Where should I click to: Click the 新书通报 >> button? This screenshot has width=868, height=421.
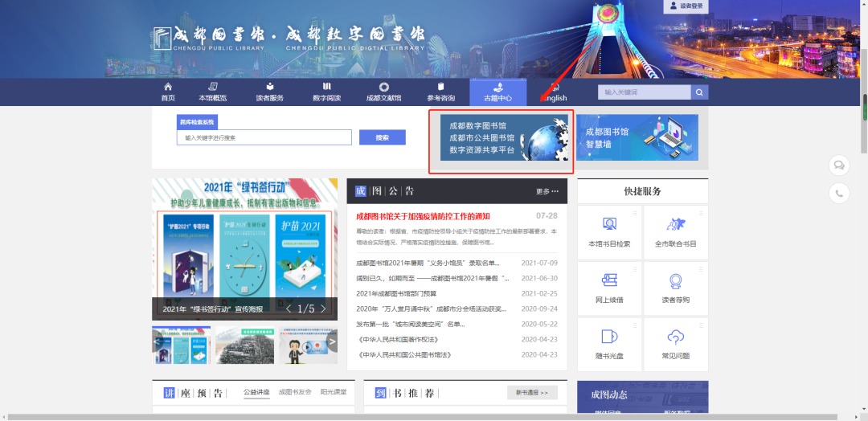coord(532,393)
